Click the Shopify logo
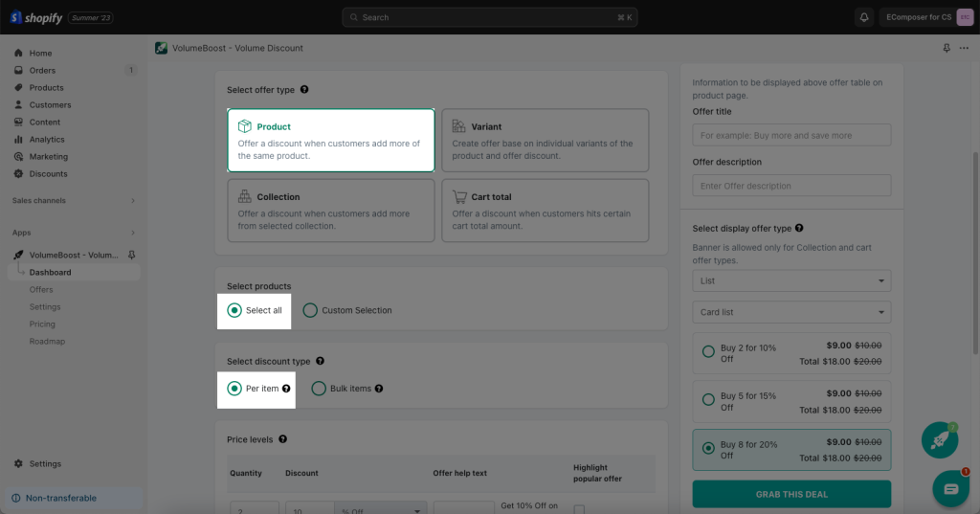This screenshot has height=514, width=980. (x=35, y=17)
